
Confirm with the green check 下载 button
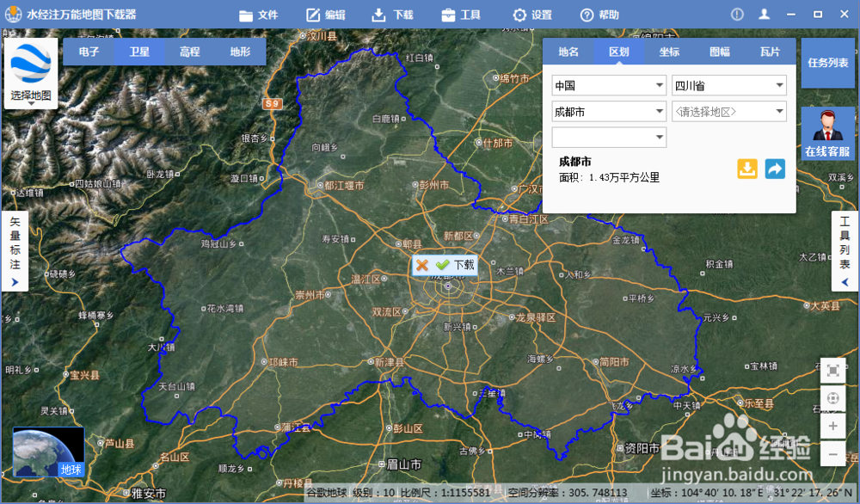click(455, 266)
